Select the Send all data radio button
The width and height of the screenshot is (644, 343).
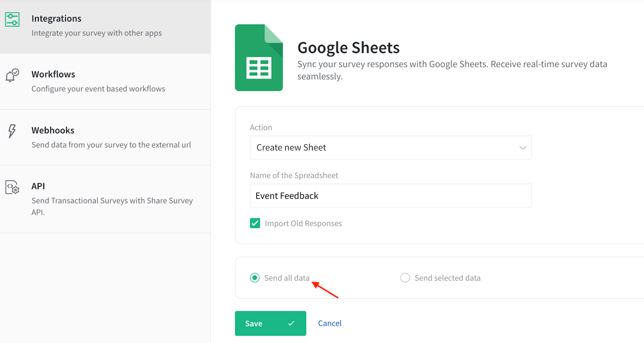click(x=255, y=278)
